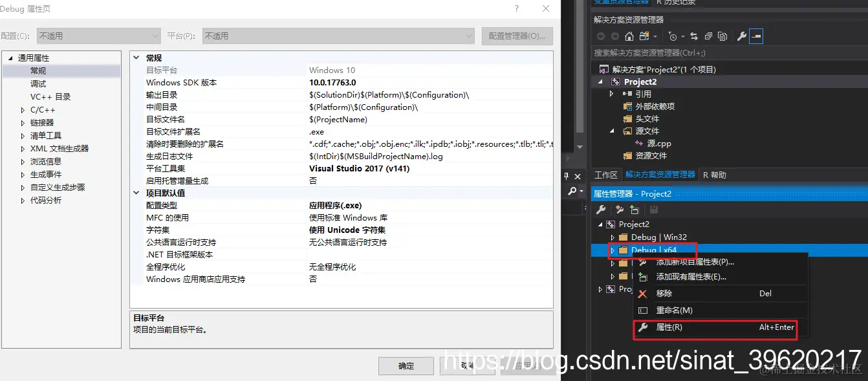Click the wrench icon in Property Manager toolbar

[601, 210]
